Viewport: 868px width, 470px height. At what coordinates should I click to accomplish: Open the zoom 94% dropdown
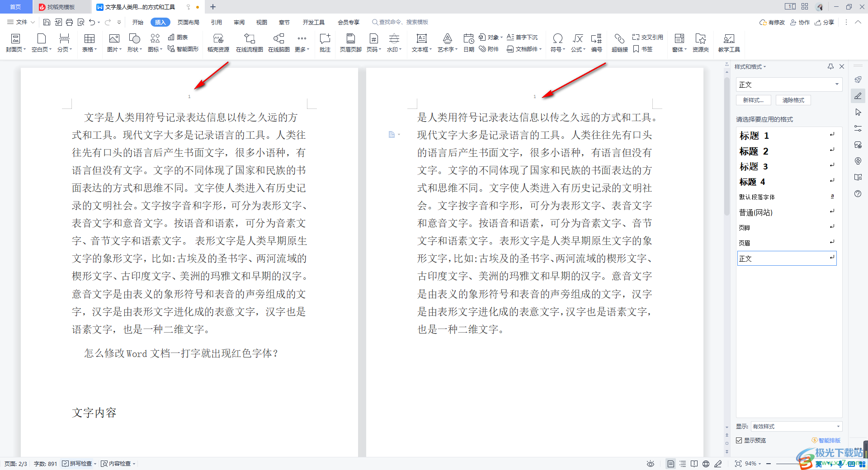point(753,464)
